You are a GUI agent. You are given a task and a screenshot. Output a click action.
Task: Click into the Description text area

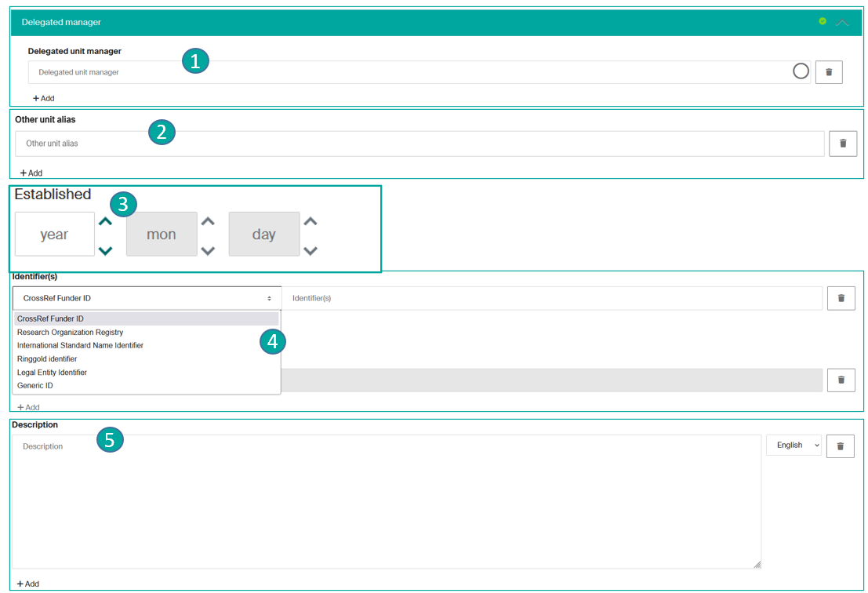(x=386, y=502)
